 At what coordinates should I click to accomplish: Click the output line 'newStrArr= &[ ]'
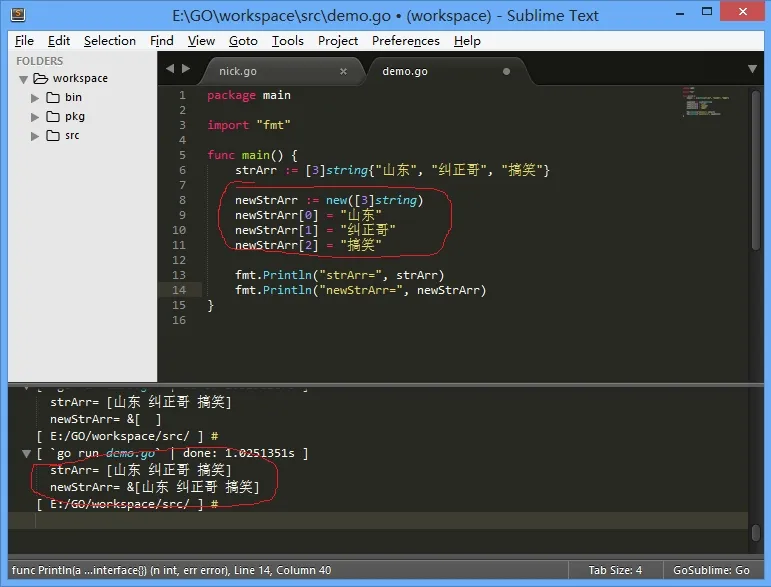(x=106, y=419)
